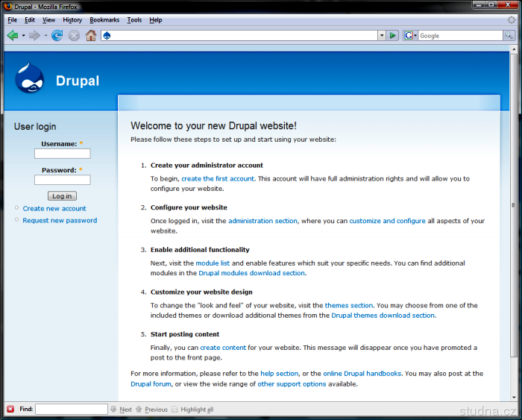Open the Google search engine selector
The image size is (522, 420).
tap(410, 35)
